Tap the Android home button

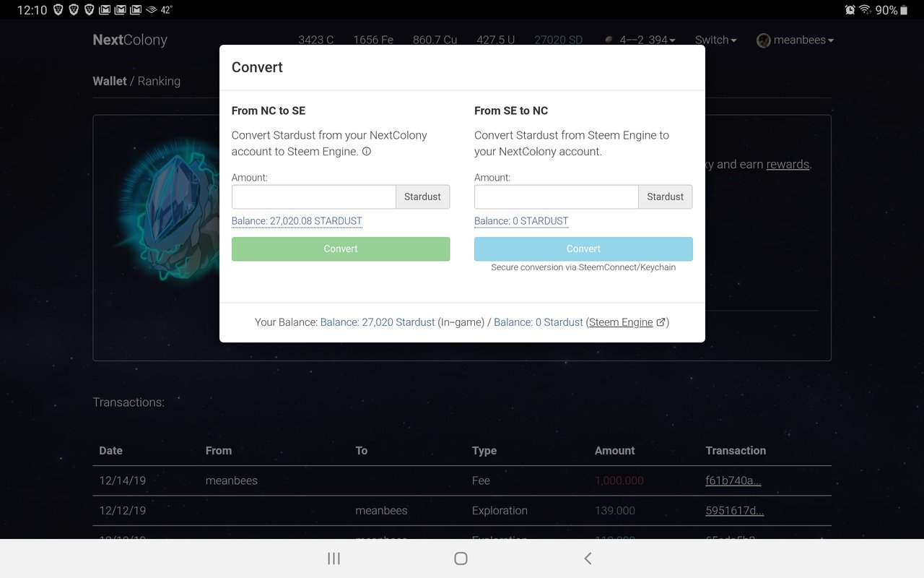(x=461, y=558)
